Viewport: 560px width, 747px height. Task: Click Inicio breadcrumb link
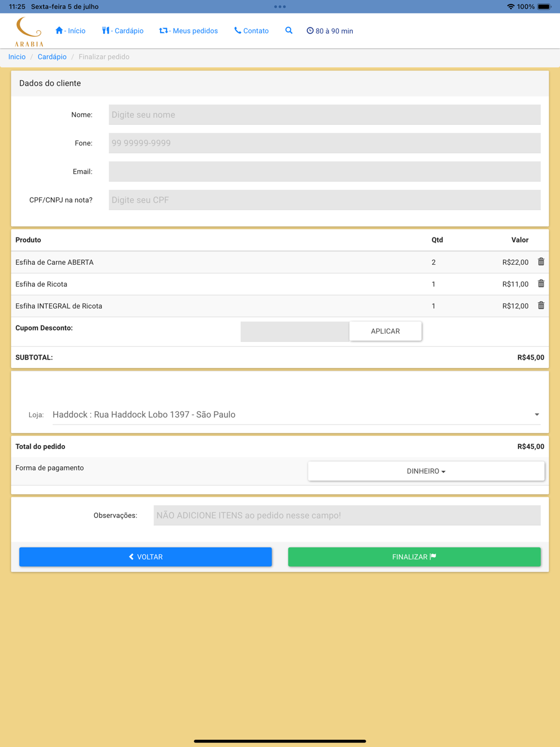pyautogui.click(x=17, y=57)
